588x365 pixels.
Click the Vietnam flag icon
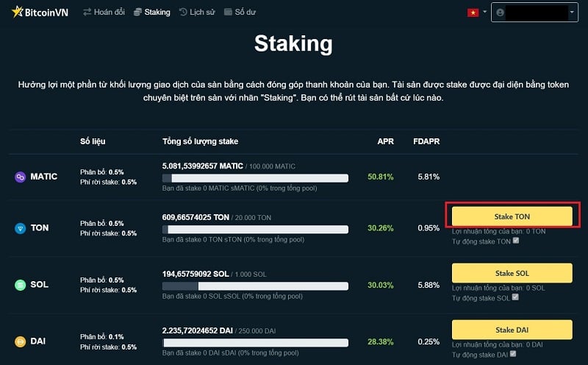473,13
